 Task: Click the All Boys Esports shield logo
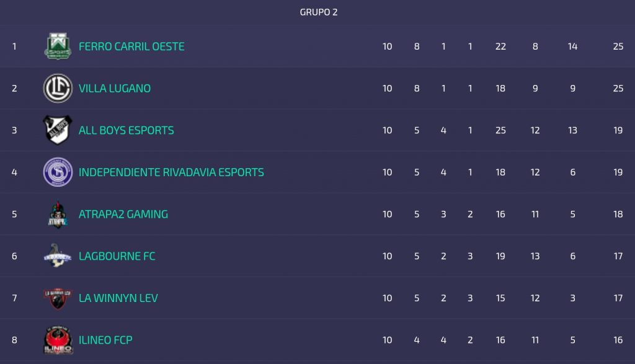58,130
